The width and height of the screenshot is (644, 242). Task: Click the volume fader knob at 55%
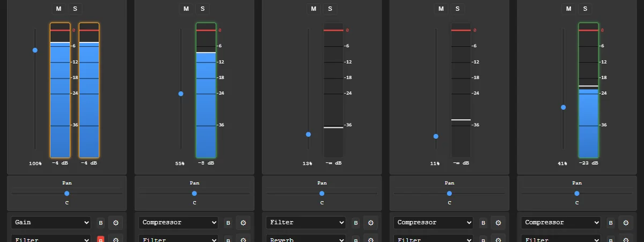(181, 94)
